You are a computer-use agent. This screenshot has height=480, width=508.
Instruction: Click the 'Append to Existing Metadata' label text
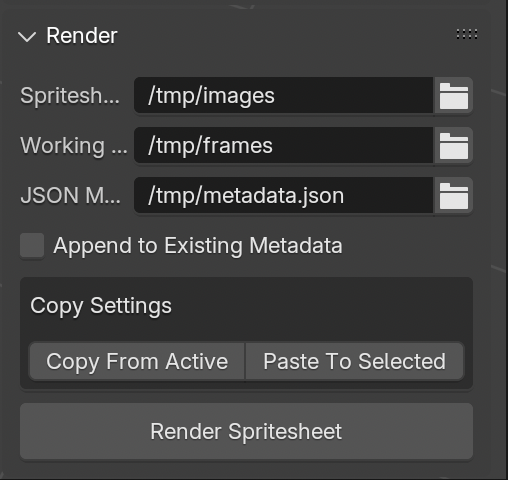(198, 246)
